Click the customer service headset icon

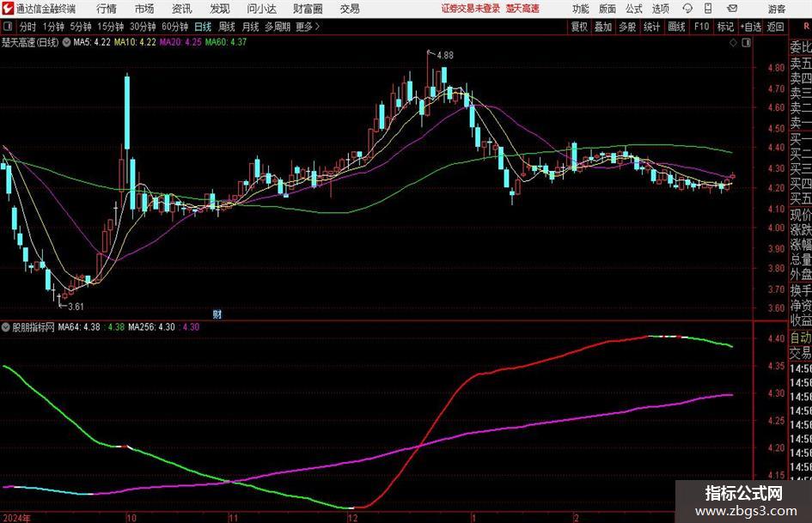[x=687, y=9]
